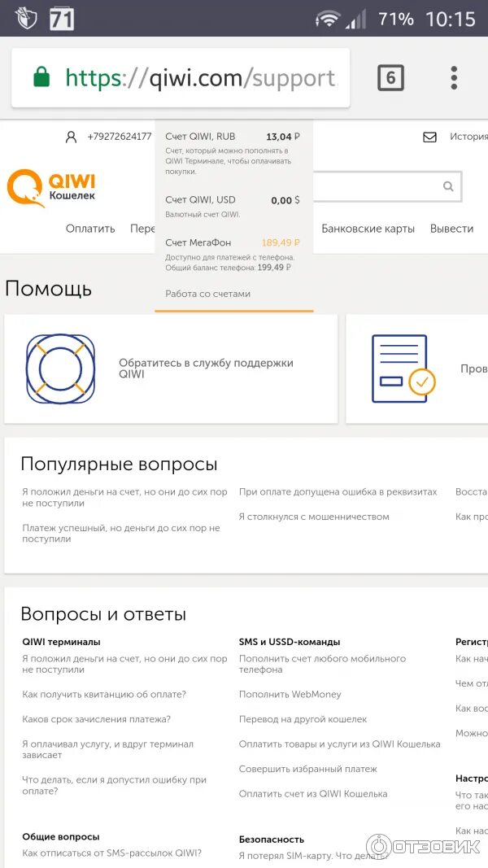Click the envelope icon near История

[x=430, y=137]
